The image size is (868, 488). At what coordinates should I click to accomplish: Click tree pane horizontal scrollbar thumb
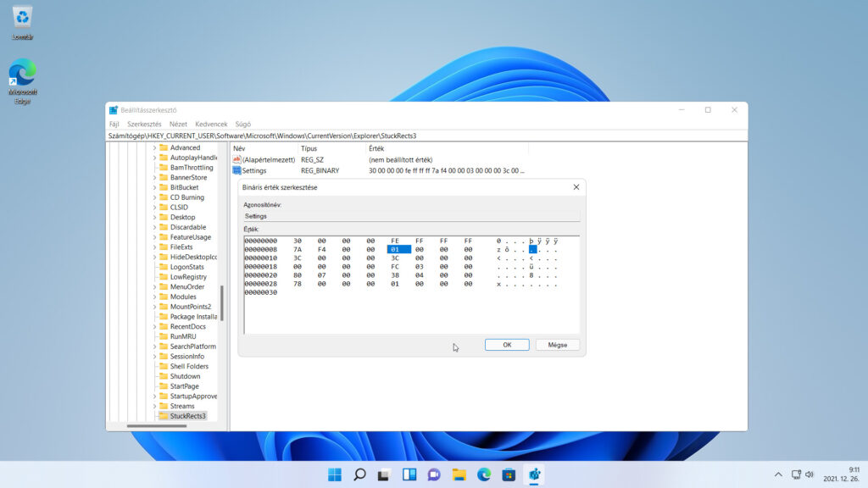pyautogui.click(x=157, y=426)
